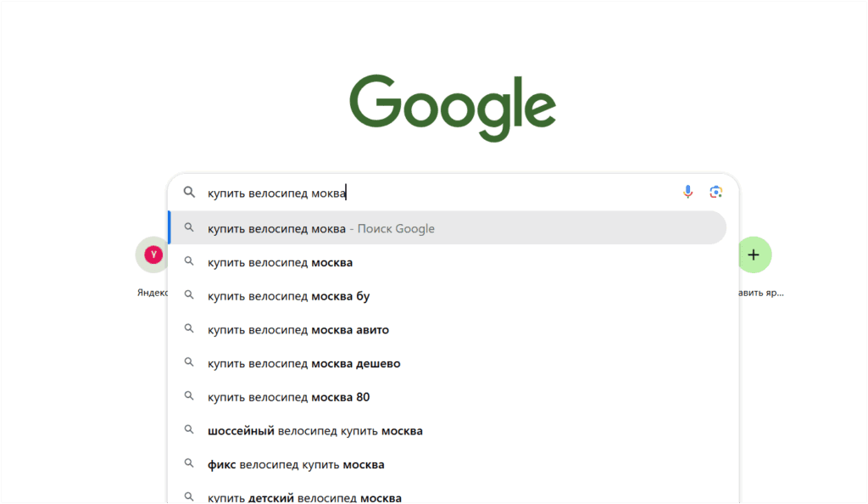
Task: Choose suggestion 'фикс велосипед купить москва'
Action: point(448,465)
